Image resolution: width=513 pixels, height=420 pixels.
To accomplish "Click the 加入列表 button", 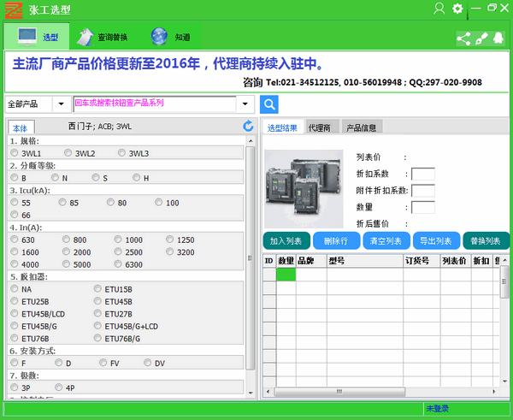I will tap(286, 241).
